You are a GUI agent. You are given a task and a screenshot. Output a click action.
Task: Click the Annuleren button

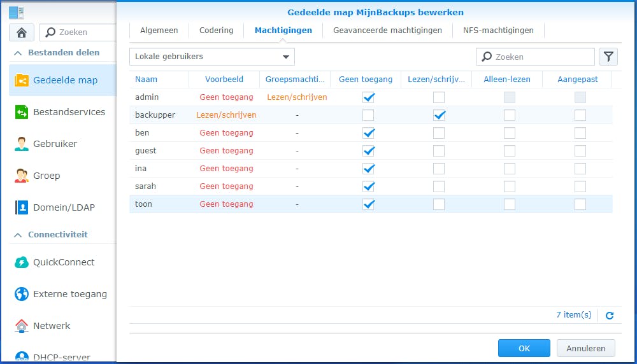pyautogui.click(x=585, y=348)
